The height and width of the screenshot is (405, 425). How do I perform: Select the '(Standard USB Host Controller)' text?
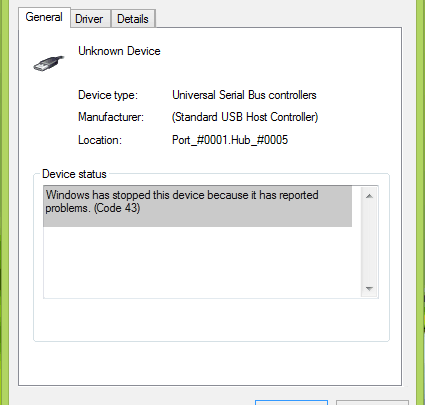pos(245,117)
